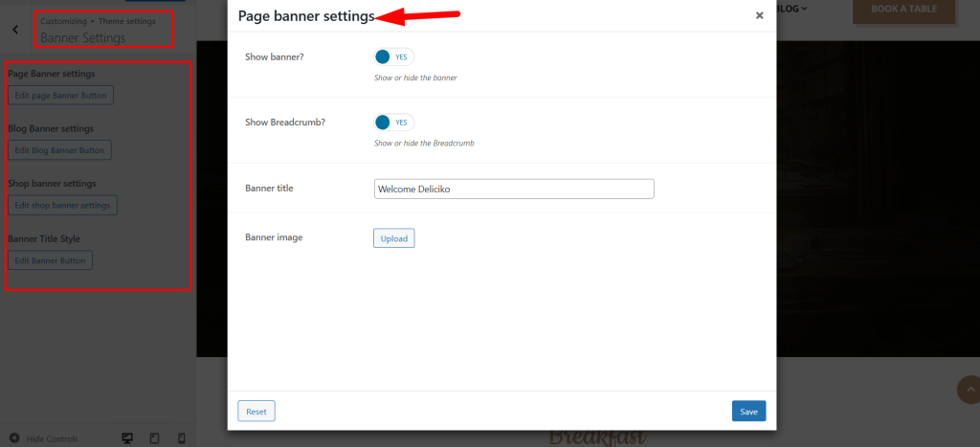Switch to mobile preview icon
Viewport: 980px width, 447px height.
pyautogui.click(x=182, y=438)
